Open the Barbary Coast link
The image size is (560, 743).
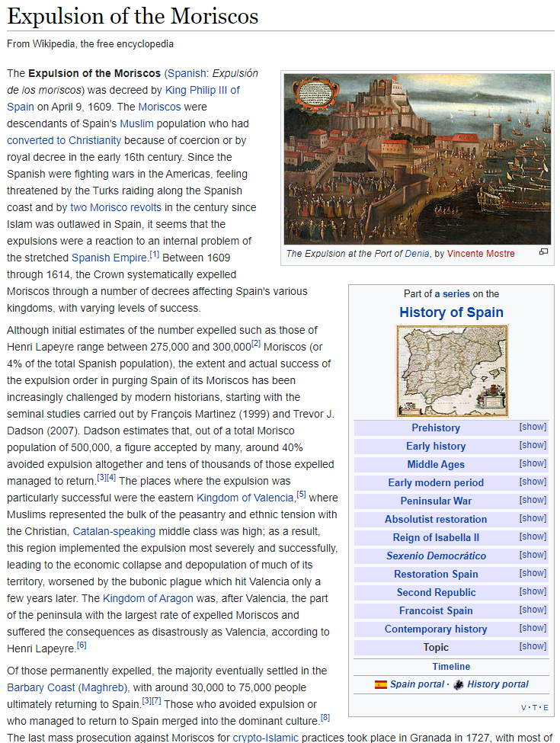pyautogui.click(x=40, y=687)
